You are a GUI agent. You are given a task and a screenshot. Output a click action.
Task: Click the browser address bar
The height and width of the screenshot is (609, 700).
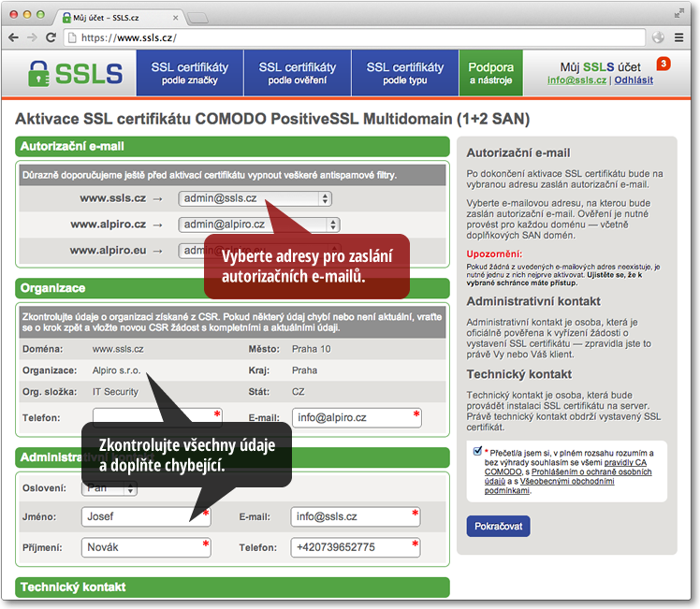(356, 37)
